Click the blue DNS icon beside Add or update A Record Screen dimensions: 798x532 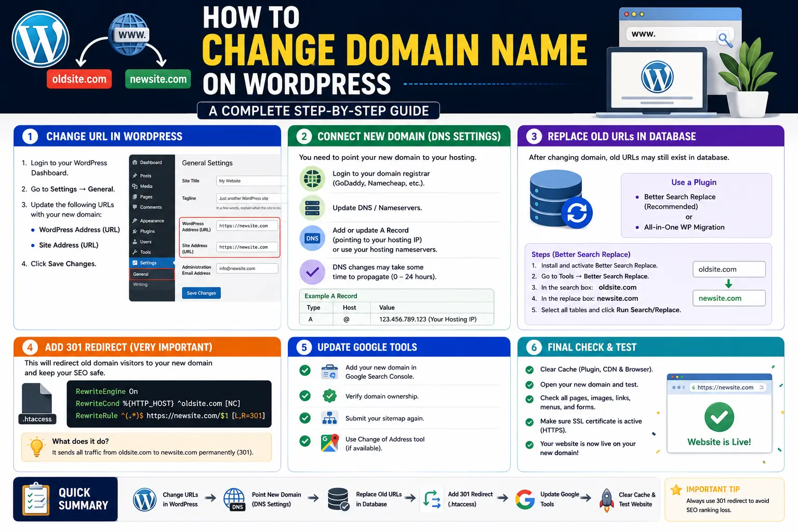[x=312, y=238]
